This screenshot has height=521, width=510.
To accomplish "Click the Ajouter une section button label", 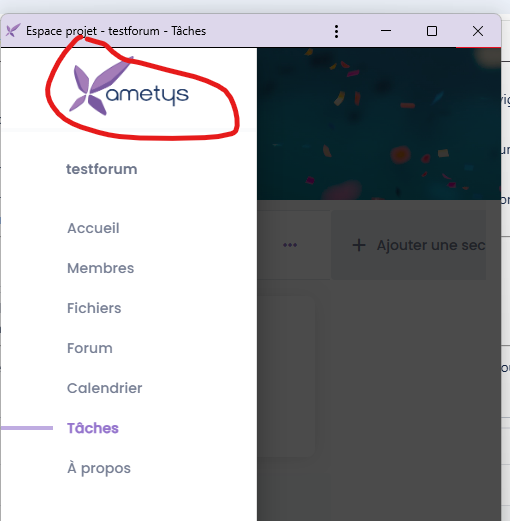I will point(431,245).
